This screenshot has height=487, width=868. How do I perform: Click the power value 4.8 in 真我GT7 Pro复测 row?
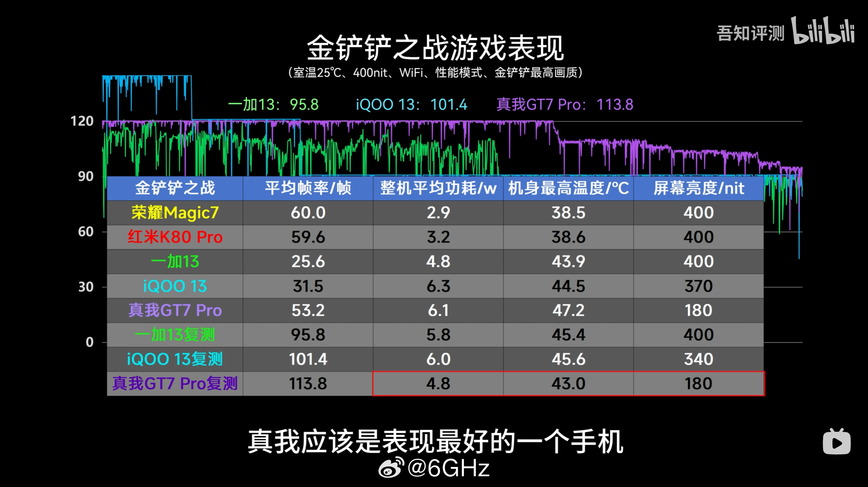[438, 384]
